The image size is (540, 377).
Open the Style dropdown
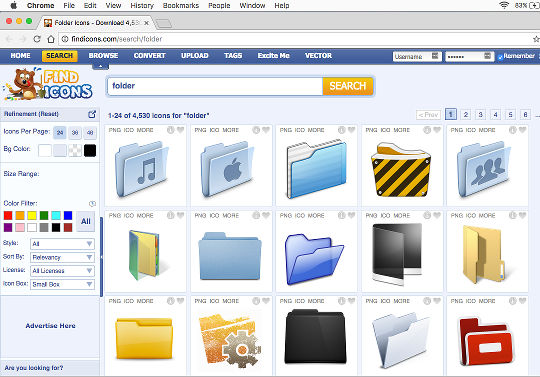62,244
